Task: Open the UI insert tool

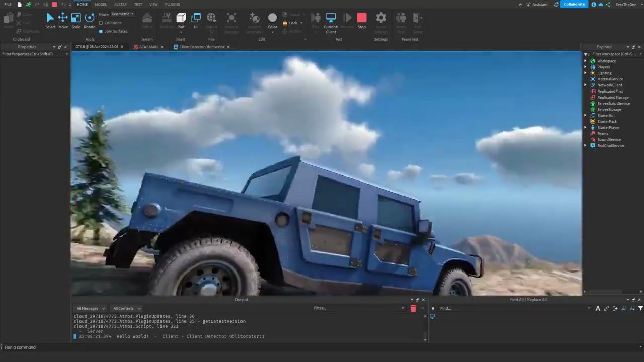Action: pos(196,21)
